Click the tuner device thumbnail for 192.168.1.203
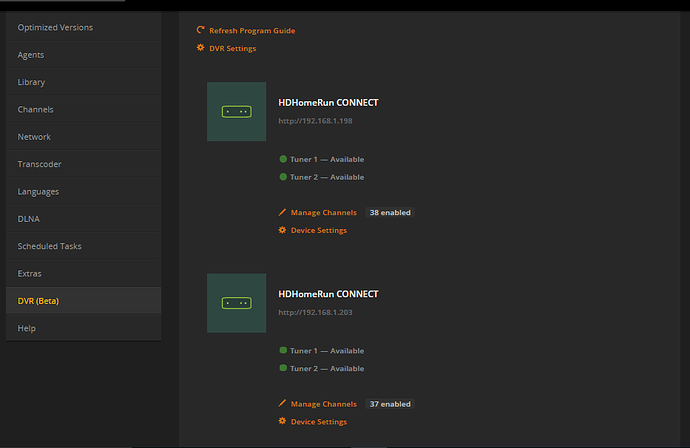The height and width of the screenshot is (448, 690). click(236, 303)
